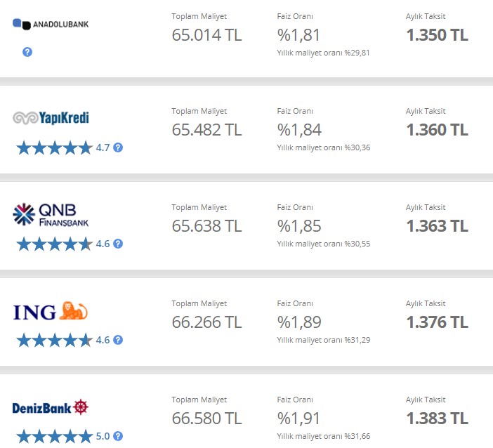
Task: Open the help icon beside QNB's 4.6 rating
Action: 118,244
